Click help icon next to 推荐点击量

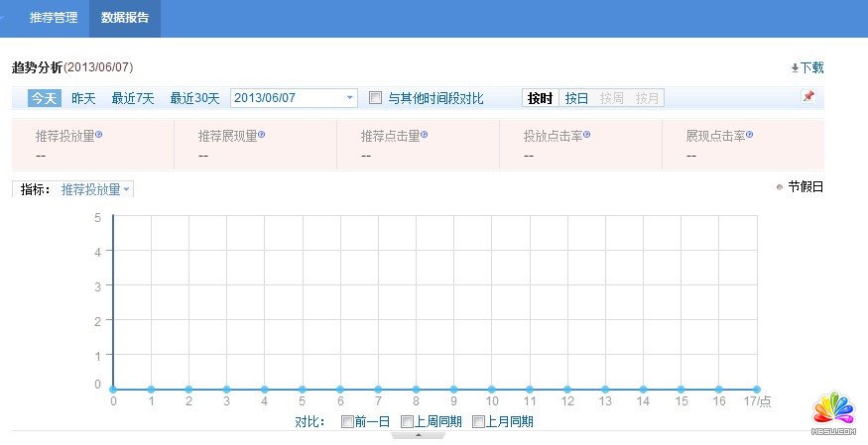(x=425, y=134)
